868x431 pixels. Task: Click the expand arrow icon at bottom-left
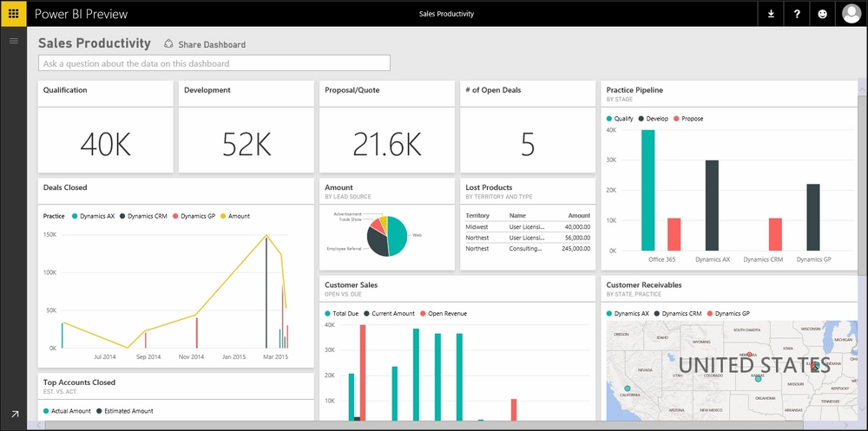(x=15, y=414)
